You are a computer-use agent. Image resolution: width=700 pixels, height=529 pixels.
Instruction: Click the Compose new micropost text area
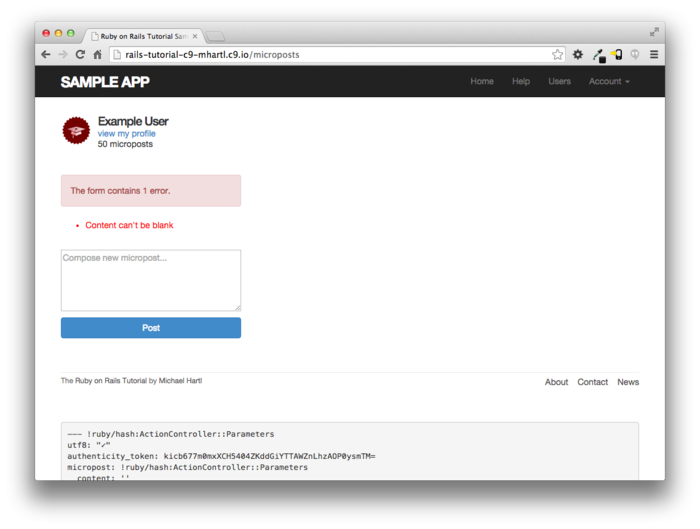tap(151, 280)
